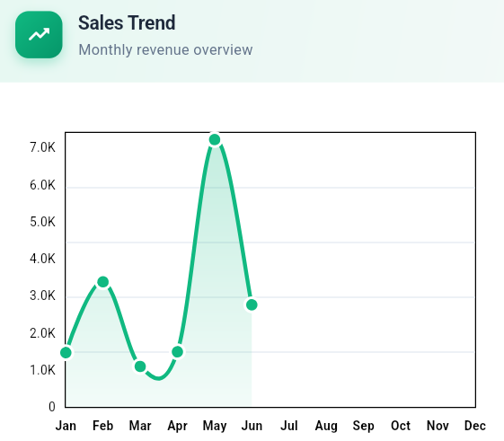Select the June data point near 2.8K
504x441 pixels.
(252, 304)
